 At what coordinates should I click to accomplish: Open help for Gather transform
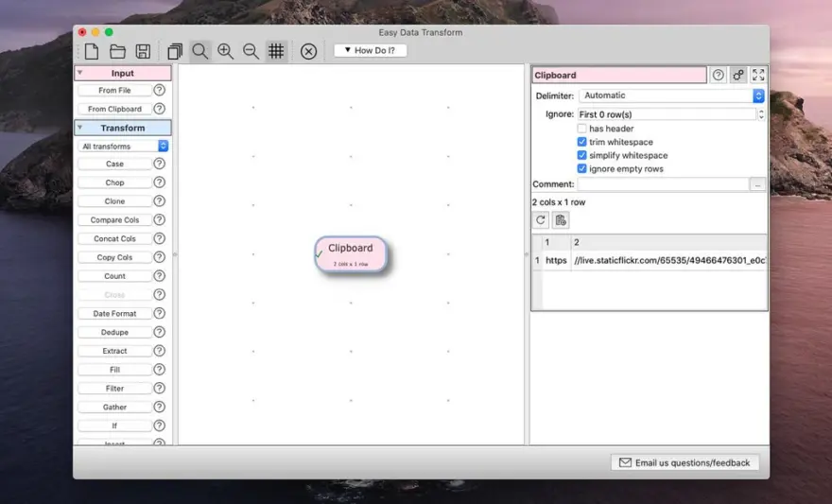coord(159,407)
